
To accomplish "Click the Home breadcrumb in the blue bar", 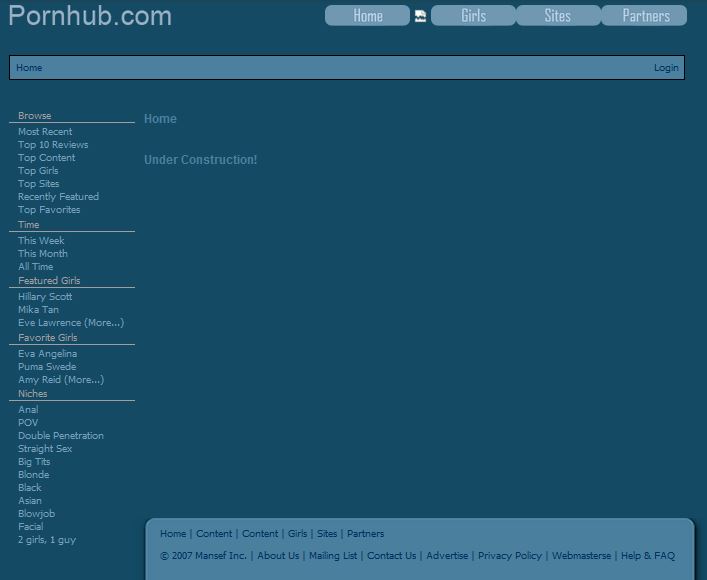I will pos(29,68).
